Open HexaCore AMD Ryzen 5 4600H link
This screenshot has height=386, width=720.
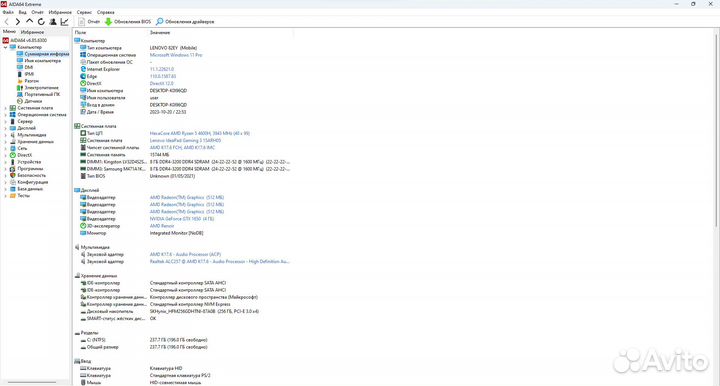pyautogui.click(x=200, y=134)
